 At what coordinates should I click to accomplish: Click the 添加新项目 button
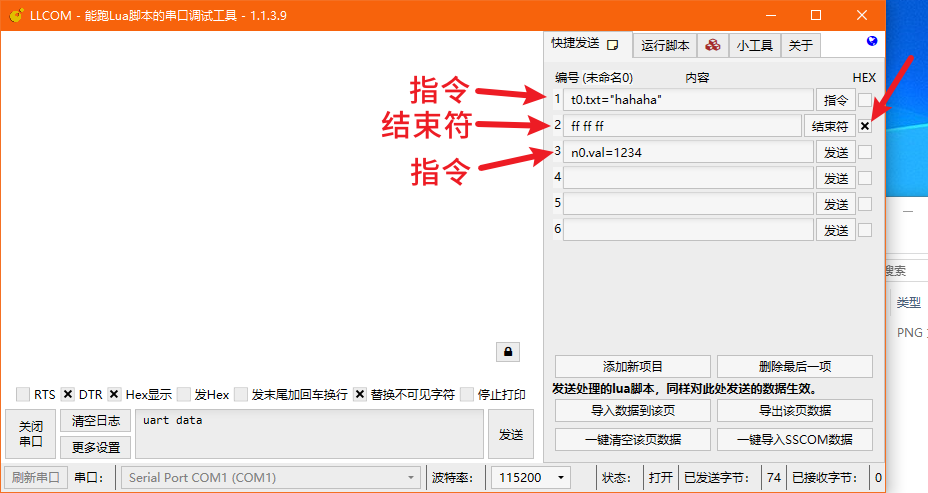[x=632, y=366]
